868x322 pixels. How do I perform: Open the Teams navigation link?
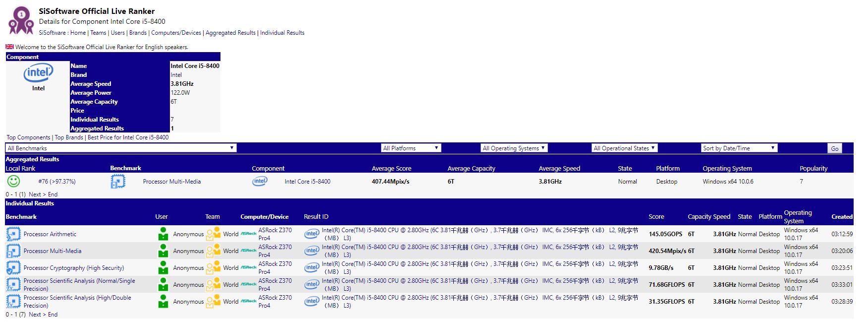(98, 33)
